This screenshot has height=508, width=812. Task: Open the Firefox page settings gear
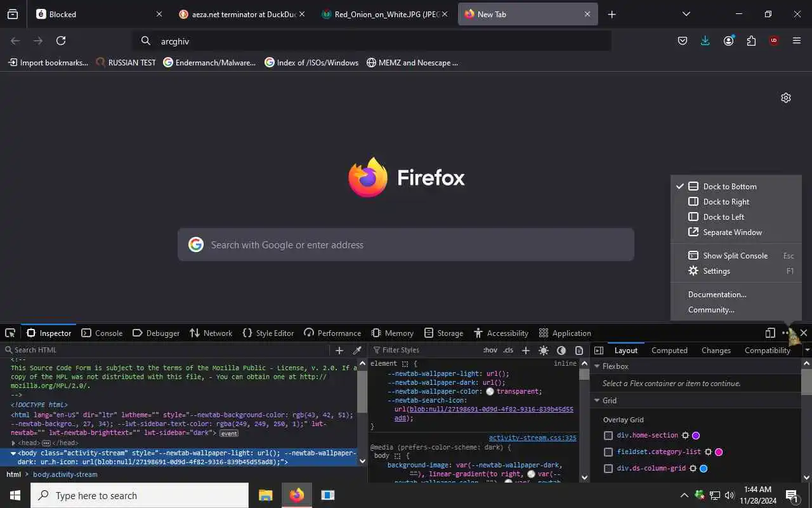click(786, 98)
